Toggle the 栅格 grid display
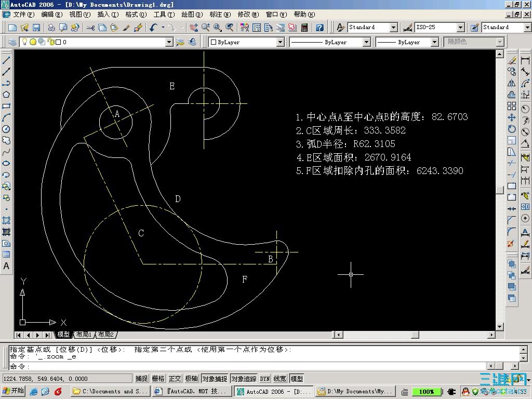The width and height of the screenshot is (532, 399). 158,379
